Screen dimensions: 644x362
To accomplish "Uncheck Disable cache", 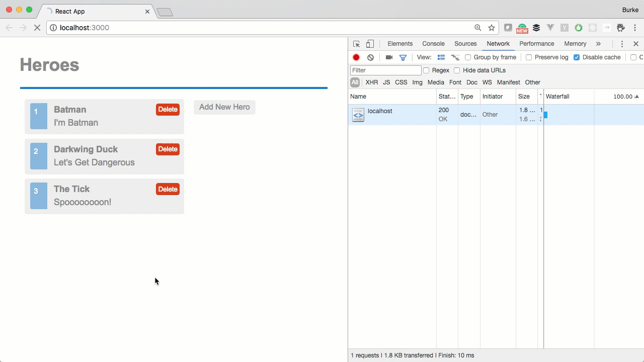I will pos(577,57).
